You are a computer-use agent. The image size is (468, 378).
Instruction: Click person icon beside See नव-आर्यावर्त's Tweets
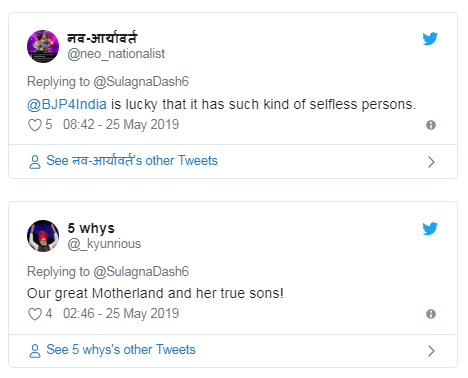point(35,162)
